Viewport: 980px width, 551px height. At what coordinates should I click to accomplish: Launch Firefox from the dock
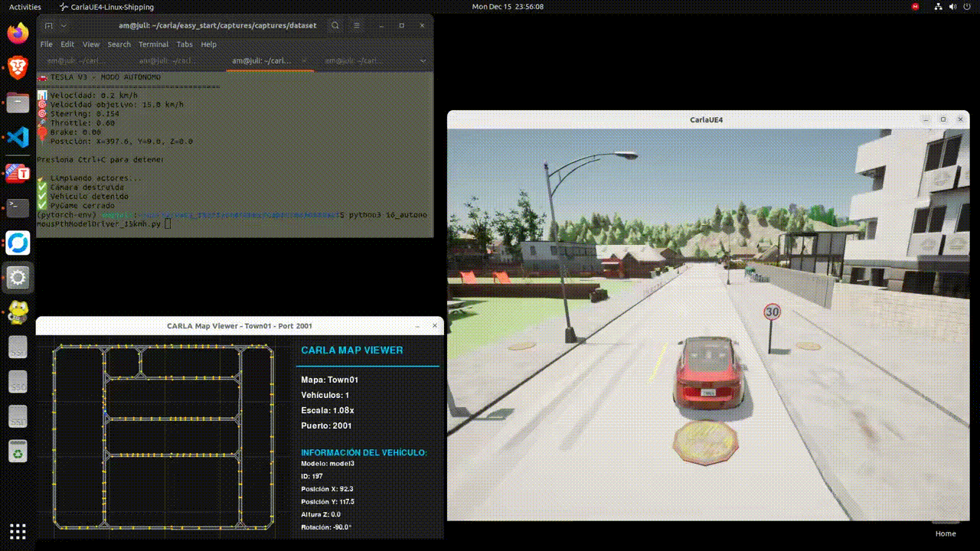(x=17, y=33)
